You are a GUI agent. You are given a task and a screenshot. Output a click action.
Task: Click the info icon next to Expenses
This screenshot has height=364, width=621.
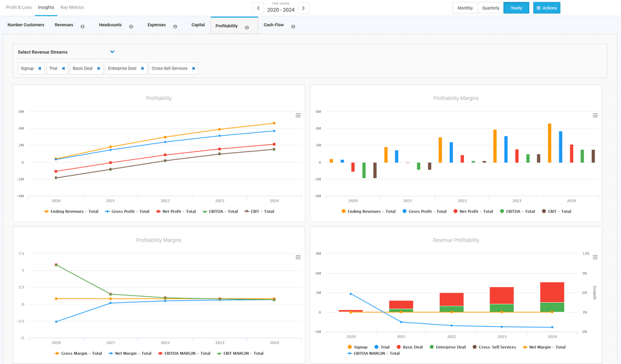[x=175, y=27]
